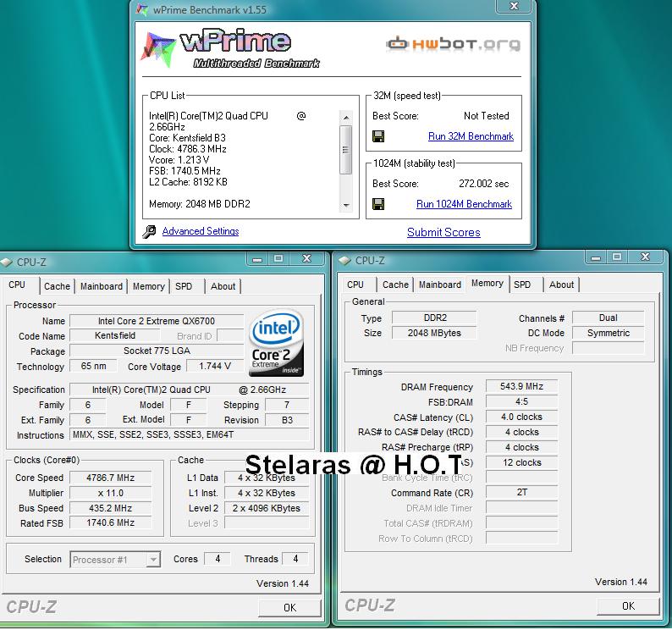Run the 32M Benchmark
Viewport: 672px width, 630px height.
point(471,136)
